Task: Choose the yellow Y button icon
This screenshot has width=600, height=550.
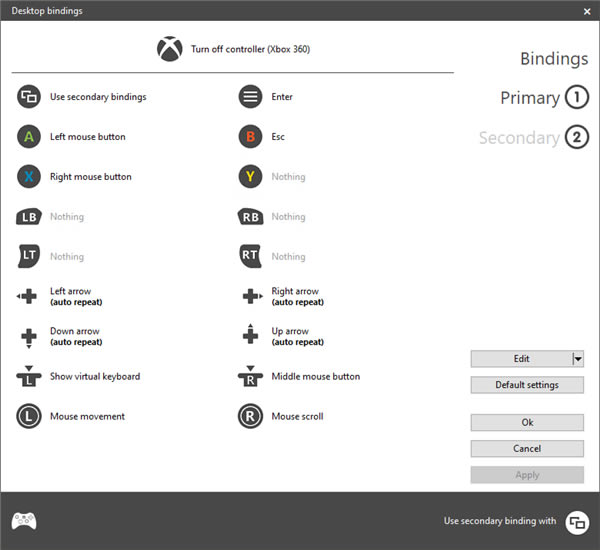Action: [250, 176]
